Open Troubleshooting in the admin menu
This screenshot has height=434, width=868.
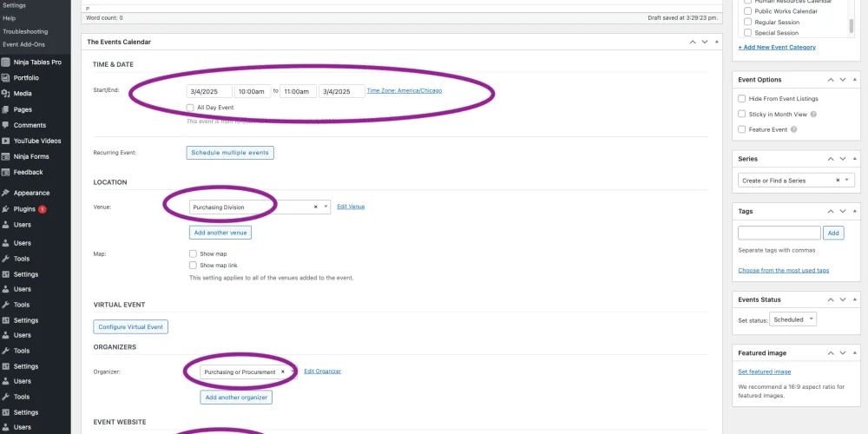click(25, 31)
